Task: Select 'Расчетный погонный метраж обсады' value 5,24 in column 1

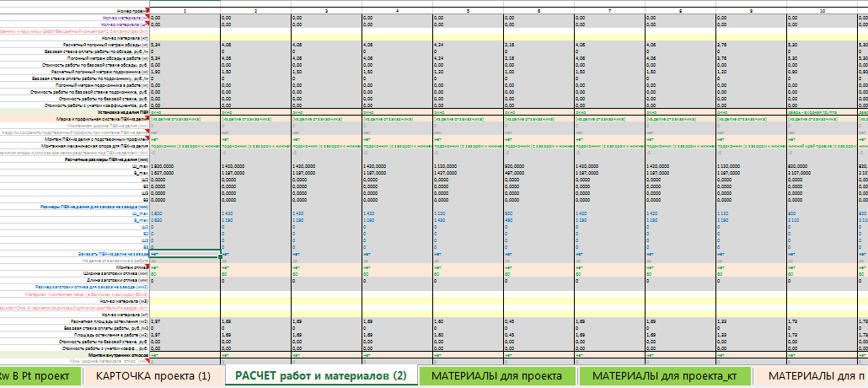Action: tap(185, 44)
